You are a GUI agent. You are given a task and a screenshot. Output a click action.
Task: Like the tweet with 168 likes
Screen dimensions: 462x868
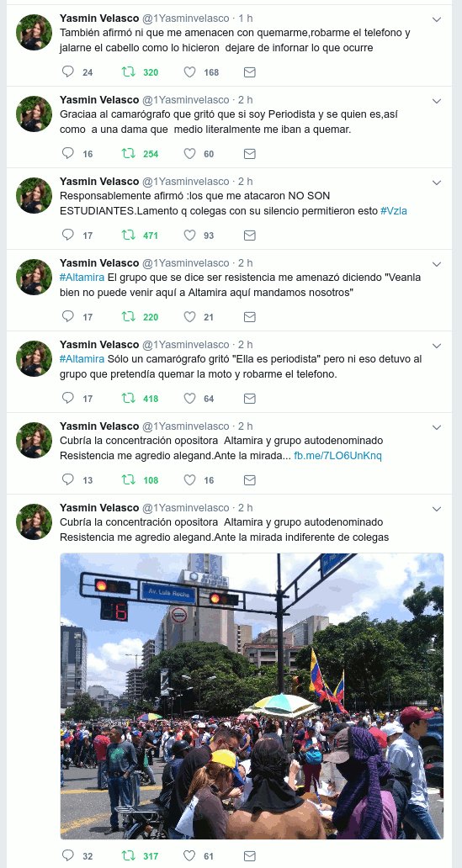pos(189,72)
